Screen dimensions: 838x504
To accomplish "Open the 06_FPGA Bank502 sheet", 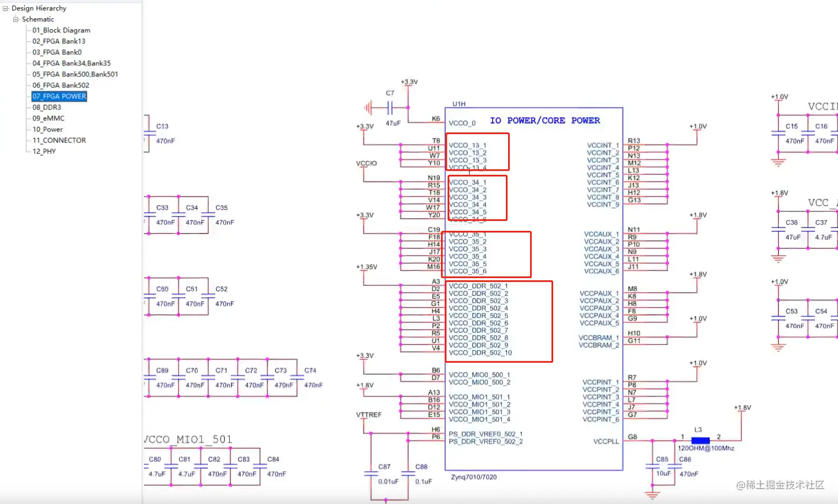I will 60,85.
